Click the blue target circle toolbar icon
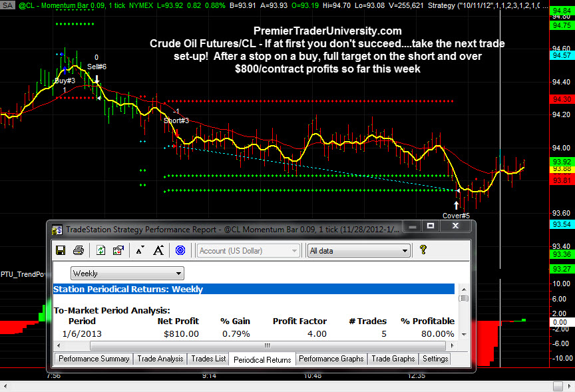The width and height of the screenshot is (575, 392). [x=180, y=250]
